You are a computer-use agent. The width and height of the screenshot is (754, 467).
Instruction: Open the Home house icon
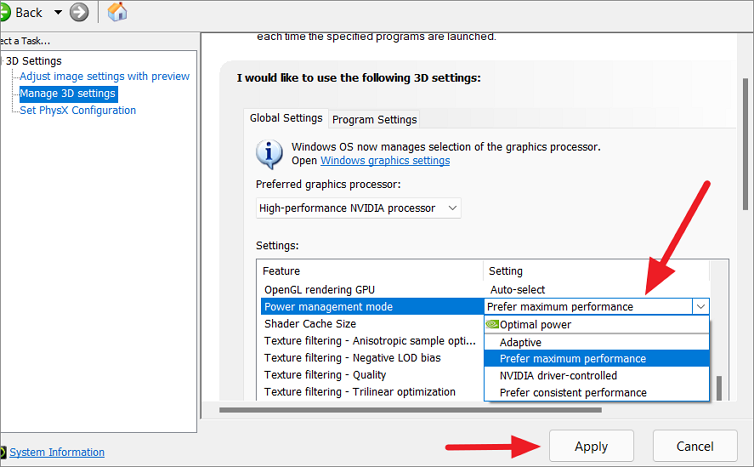[117, 12]
